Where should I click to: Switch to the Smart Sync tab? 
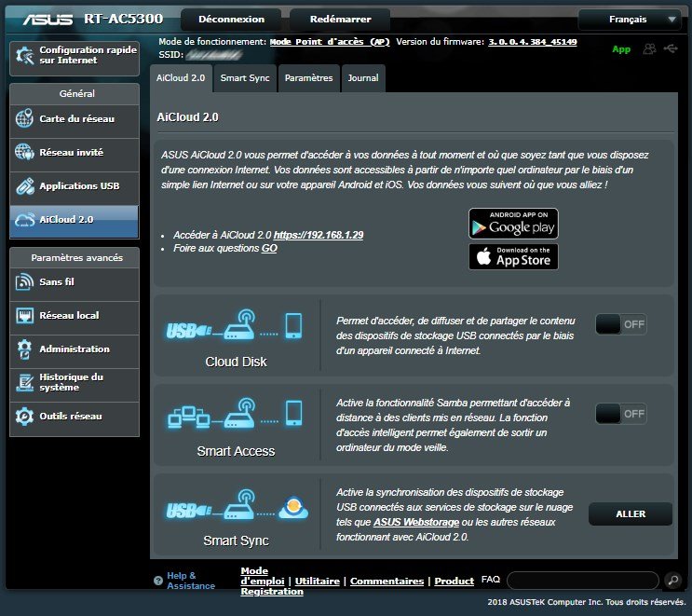(x=245, y=78)
